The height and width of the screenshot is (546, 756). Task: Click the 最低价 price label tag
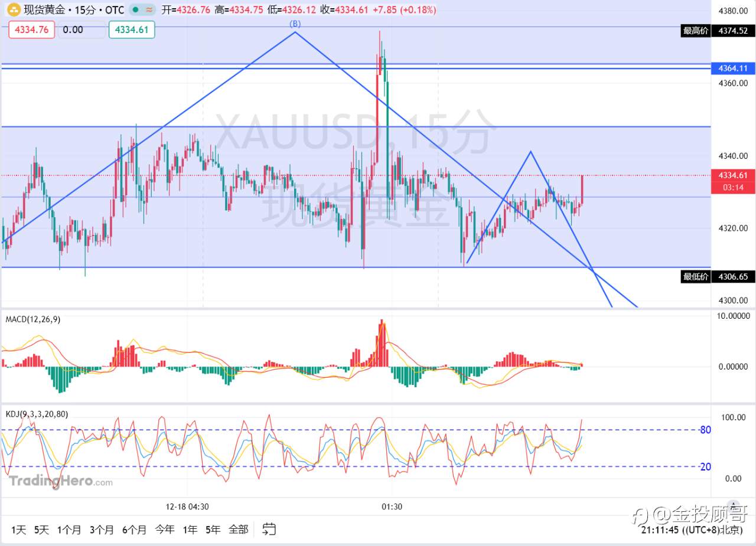pyautogui.click(x=695, y=276)
